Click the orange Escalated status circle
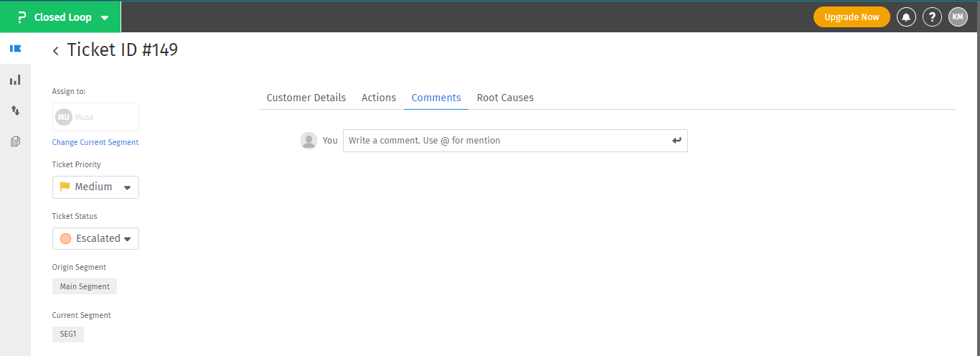980x356 pixels. [65, 238]
